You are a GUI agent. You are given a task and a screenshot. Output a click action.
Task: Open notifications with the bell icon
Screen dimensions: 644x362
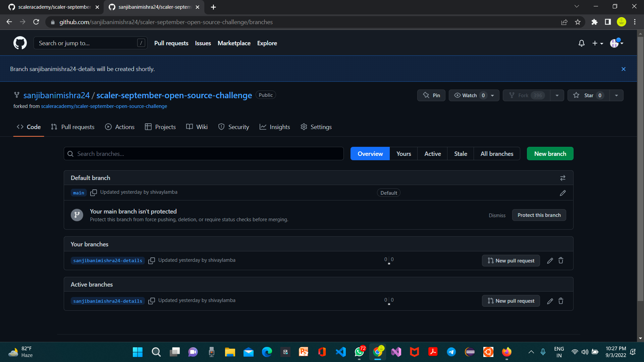point(581,43)
